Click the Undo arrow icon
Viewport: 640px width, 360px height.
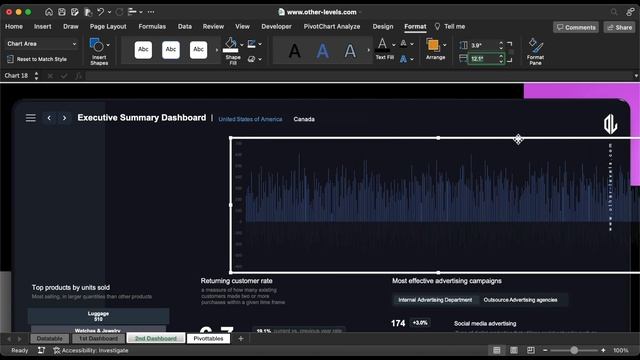(100, 12)
